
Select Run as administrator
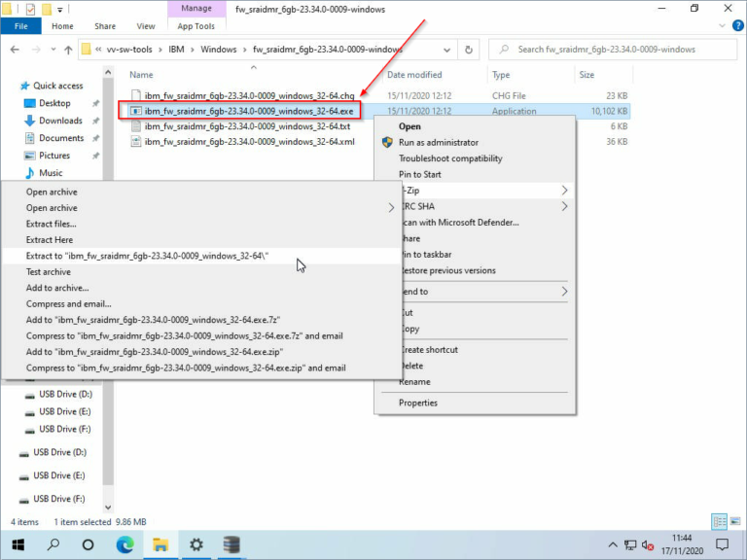(438, 142)
